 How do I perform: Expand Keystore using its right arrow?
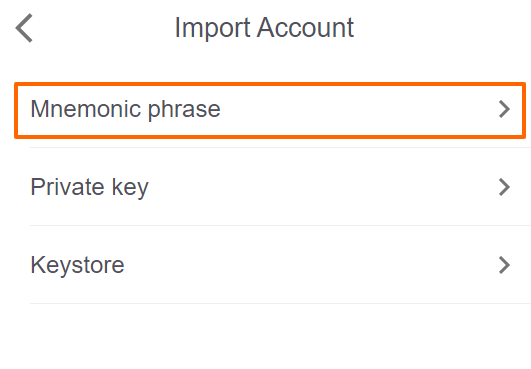(504, 265)
